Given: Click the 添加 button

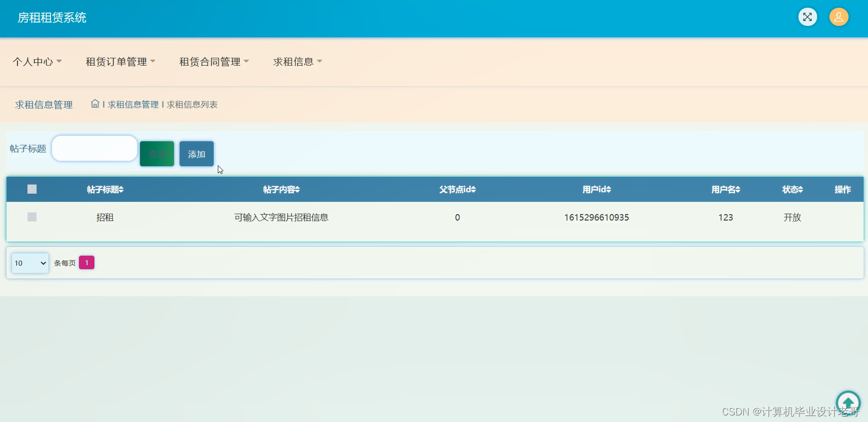Looking at the screenshot, I should (x=196, y=154).
